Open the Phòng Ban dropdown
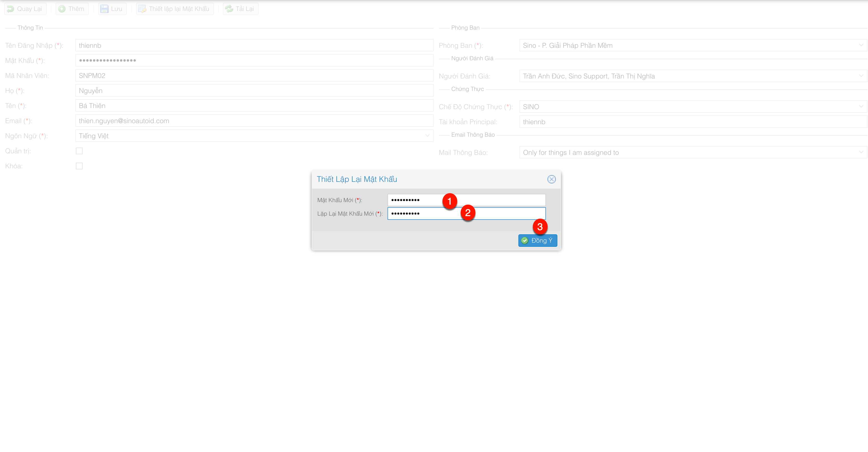Screen dimensions: 868x452 pyautogui.click(x=861, y=45)
